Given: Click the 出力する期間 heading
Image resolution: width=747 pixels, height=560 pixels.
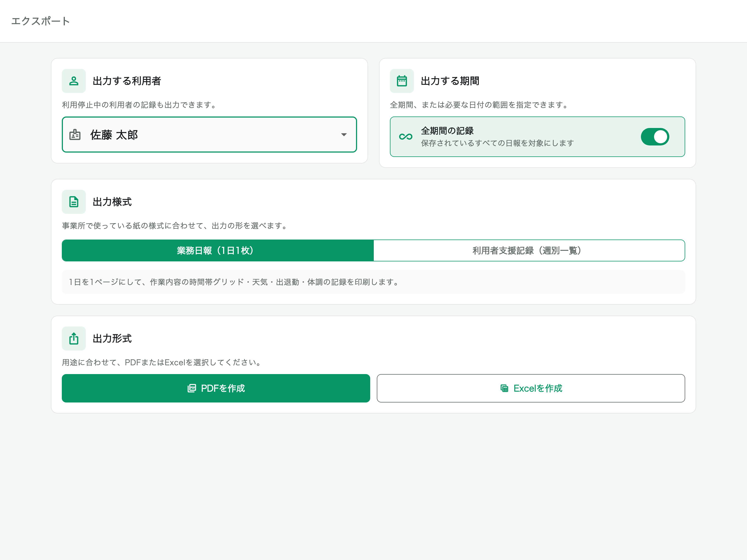Looking at the screenshot, I should pyautogui.click(x=450, y=81).
